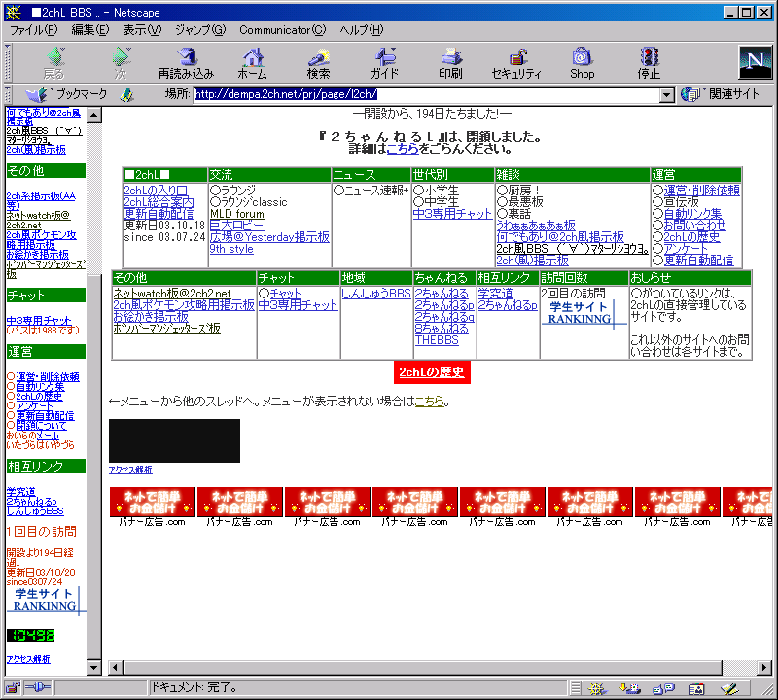778x700 pixels.
Task: Print the page with 印刷 icon
Action: 450,62
